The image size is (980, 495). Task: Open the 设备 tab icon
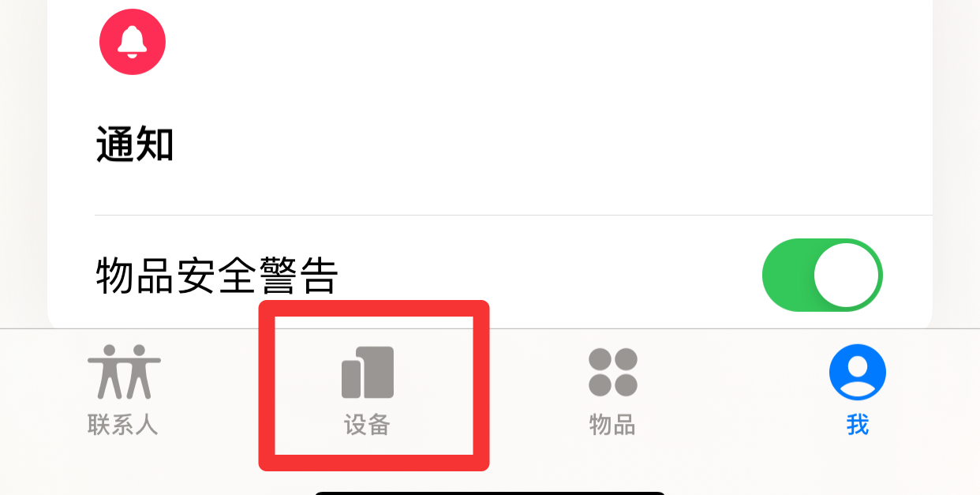coord(368,372)
